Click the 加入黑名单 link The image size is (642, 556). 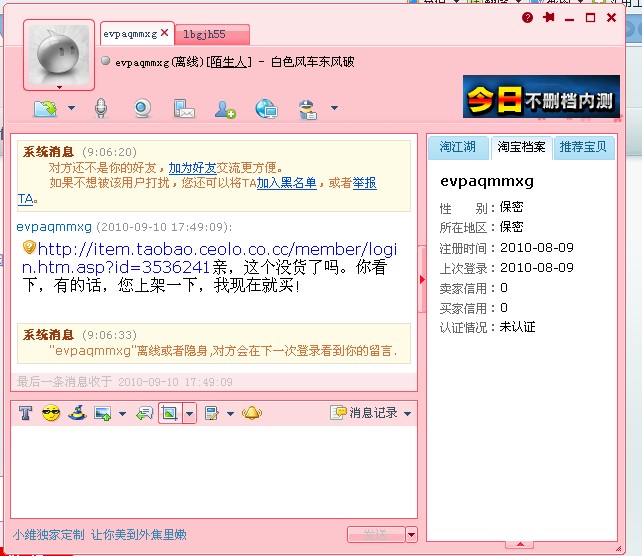(287, 183)
